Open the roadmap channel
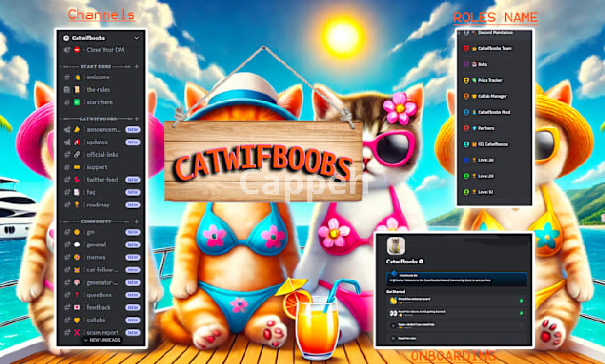The width and height of the screenshot is (605, 364). coord(98,205)
